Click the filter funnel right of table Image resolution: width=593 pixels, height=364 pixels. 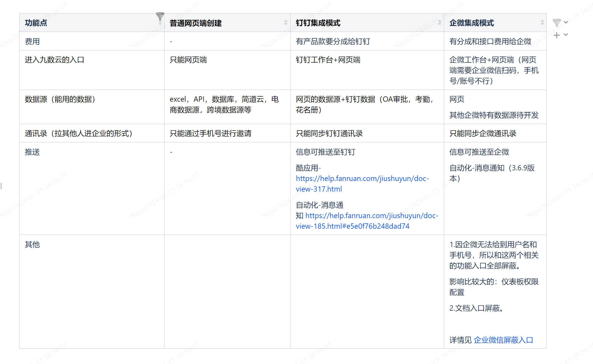(x=556, y=23)
